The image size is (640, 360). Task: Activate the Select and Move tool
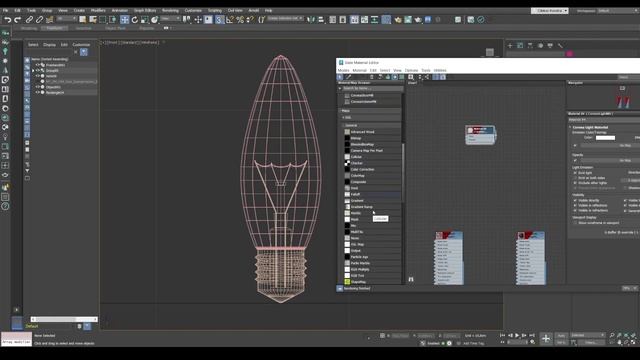click(124, 20)
